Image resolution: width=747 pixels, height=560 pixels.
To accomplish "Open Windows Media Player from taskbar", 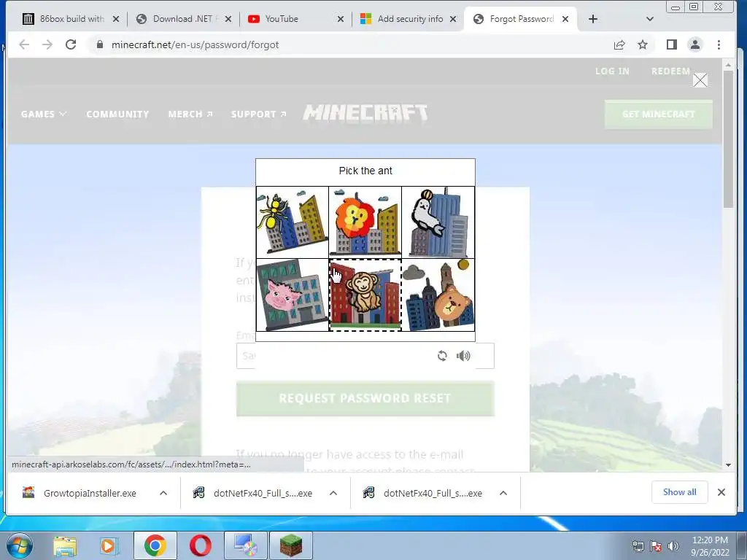I will pyautogui.click(x=108, y=545).
